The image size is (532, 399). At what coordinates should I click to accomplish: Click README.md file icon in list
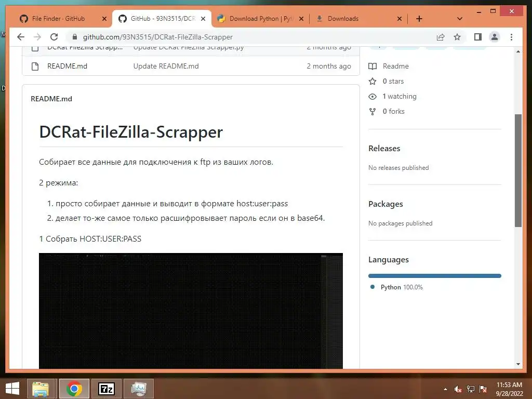pyautogui.click(x=35, y=66)
